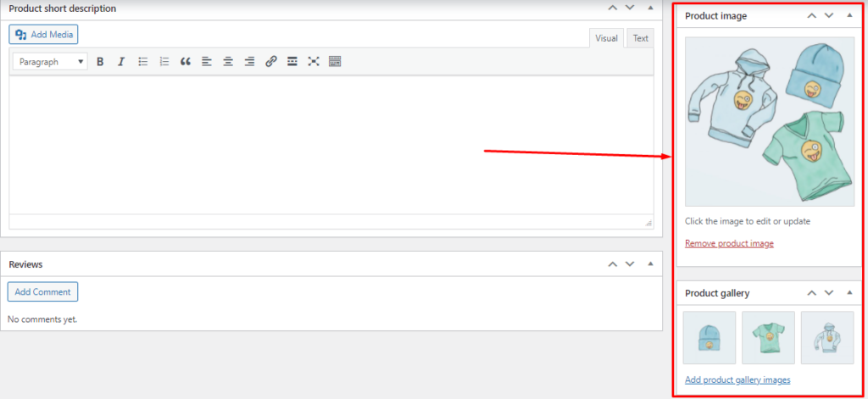868x399 pixels.
Task: Click the Add Comment button
Action: click(42, 291)
